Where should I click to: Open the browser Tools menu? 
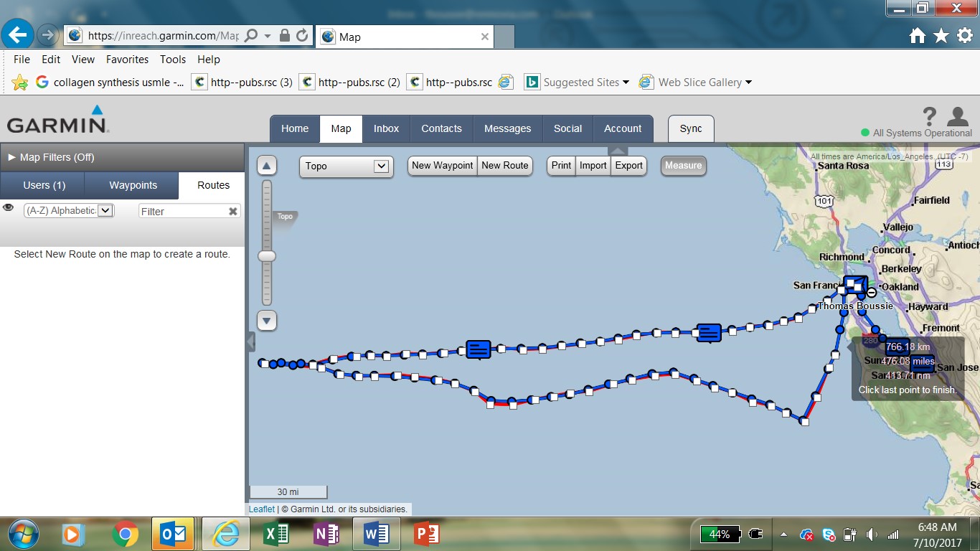(173, 60)
